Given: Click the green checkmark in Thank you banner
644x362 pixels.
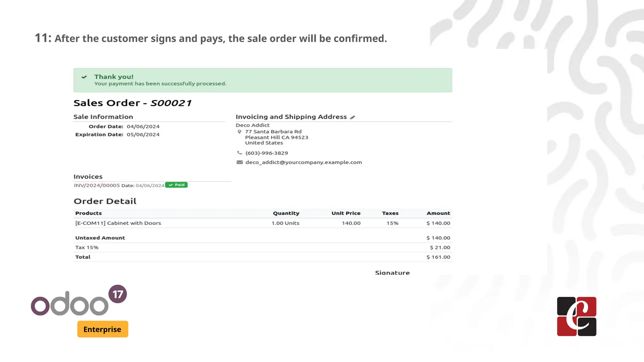Looking at the screenshot, I should 84,77.
